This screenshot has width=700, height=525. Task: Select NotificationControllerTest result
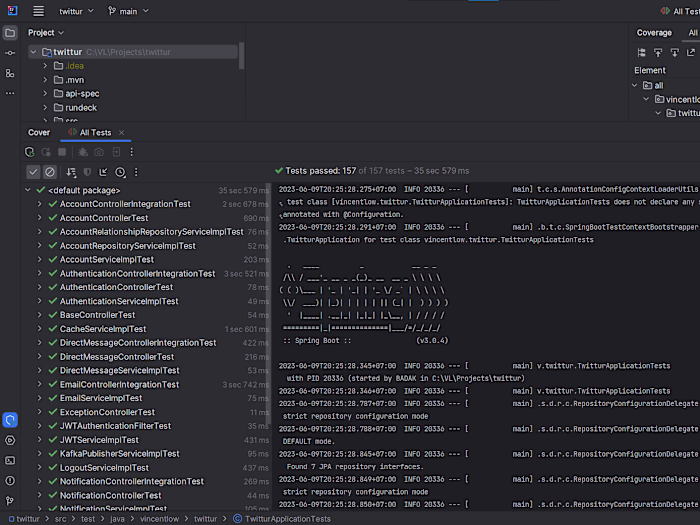(x=110, y=496)
